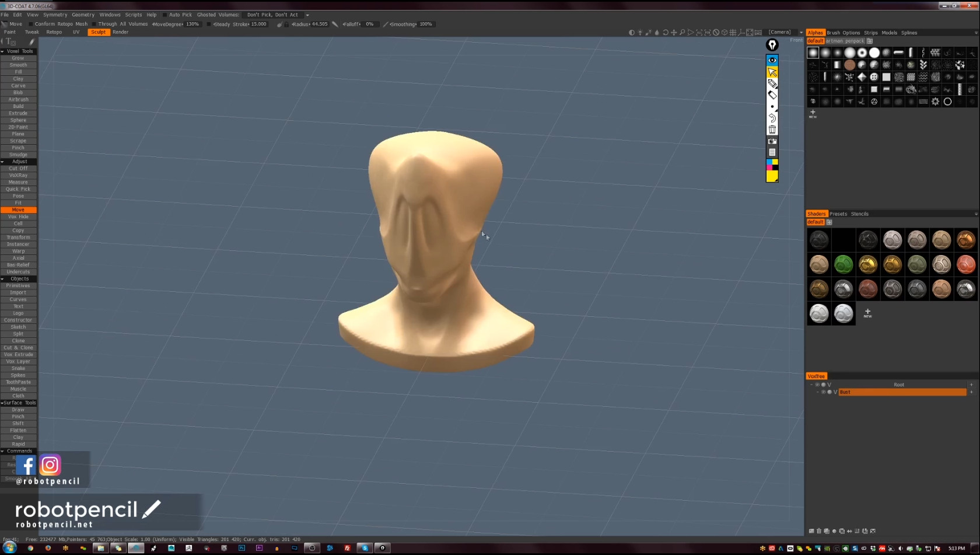This screenshot has height=555, width=980.
Task: Click the fullscreen frame icon in the viewport toolbar
Action: (750, 33)
